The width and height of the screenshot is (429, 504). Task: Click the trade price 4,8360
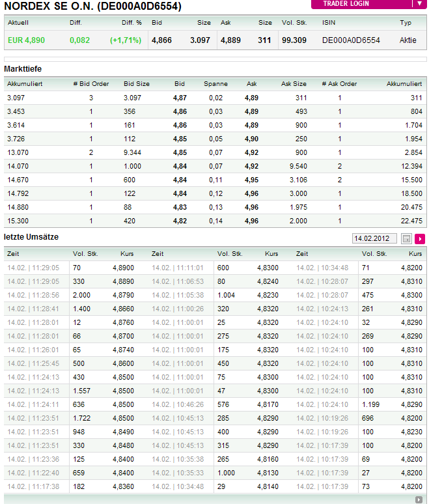point(123,487)
